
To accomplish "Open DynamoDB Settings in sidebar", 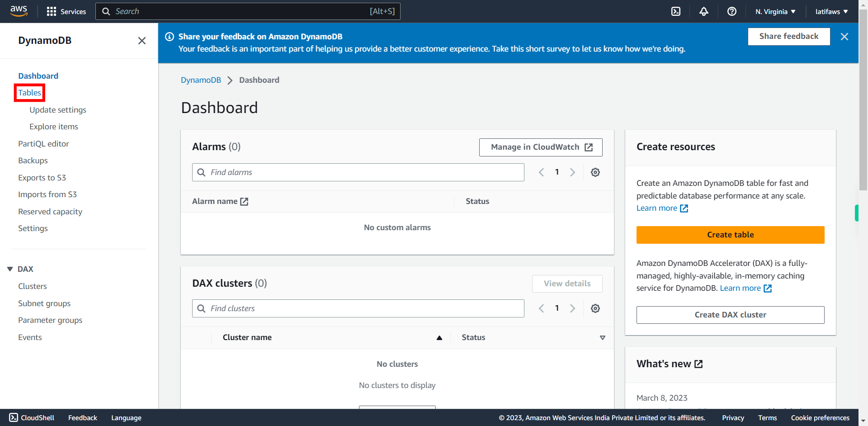I will [33, 228].
